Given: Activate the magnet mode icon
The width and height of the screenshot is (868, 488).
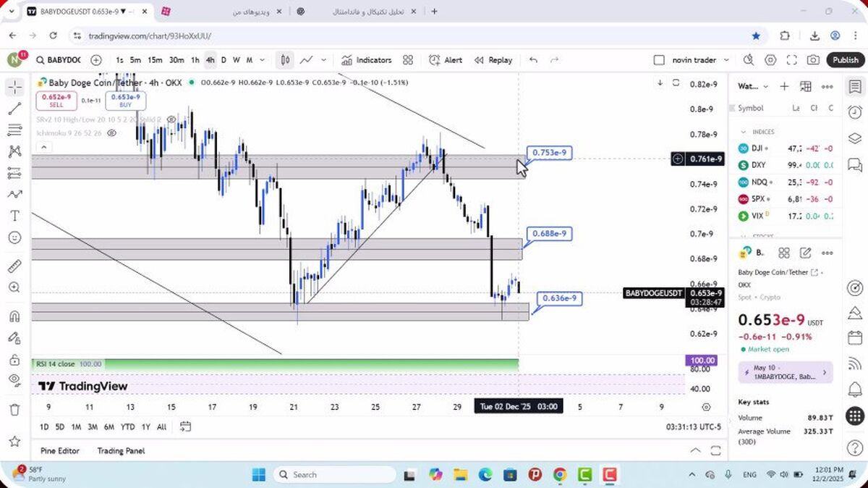Looking at the screenshot, I should tap(14, 316).
